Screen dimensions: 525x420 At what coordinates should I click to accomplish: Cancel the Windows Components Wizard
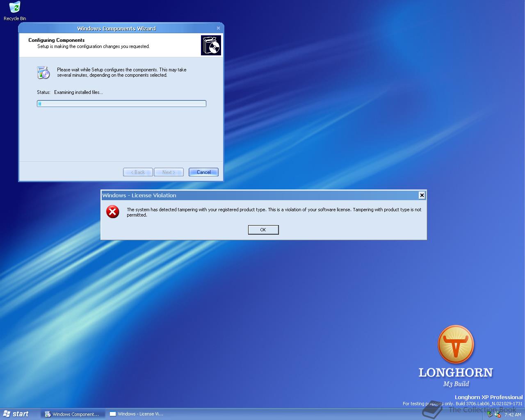(x=203, y=172)
